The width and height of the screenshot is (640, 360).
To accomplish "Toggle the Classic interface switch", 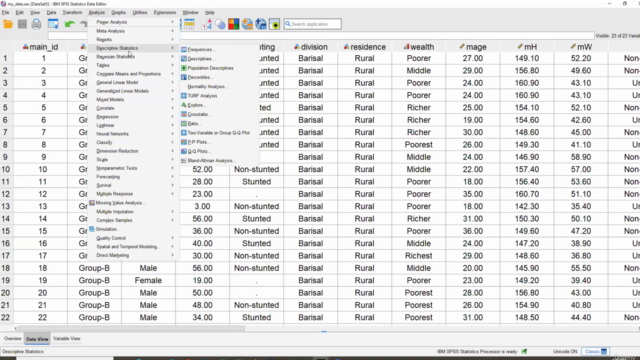I will (596, 351).
